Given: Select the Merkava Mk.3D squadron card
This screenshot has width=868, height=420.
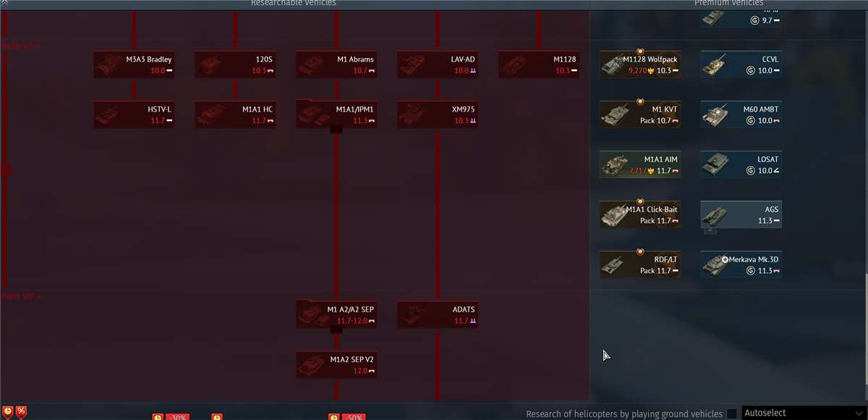Looking at the screenshot, I should click(741, 264).
